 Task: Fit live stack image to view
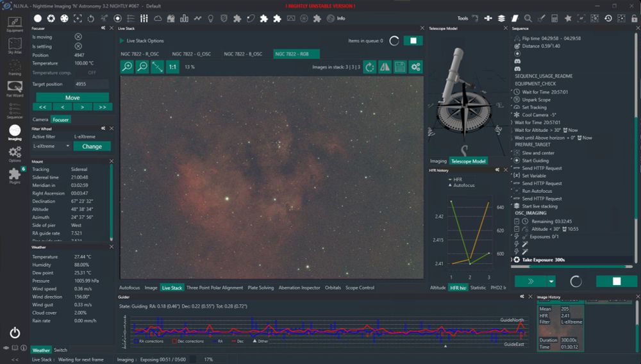click(x=158, y=67)
